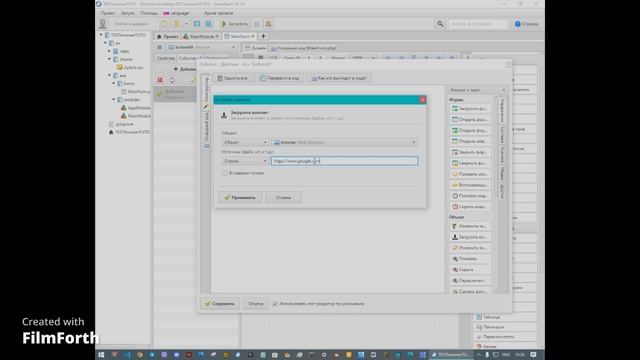The height and width of the screenshot is (360, 640).
Task: Add the 'Свернуть фо...' action
Action: coord(470,163)
